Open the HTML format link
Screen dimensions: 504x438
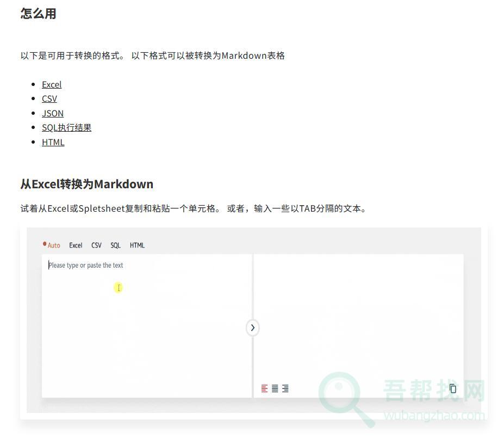point(53,142)
